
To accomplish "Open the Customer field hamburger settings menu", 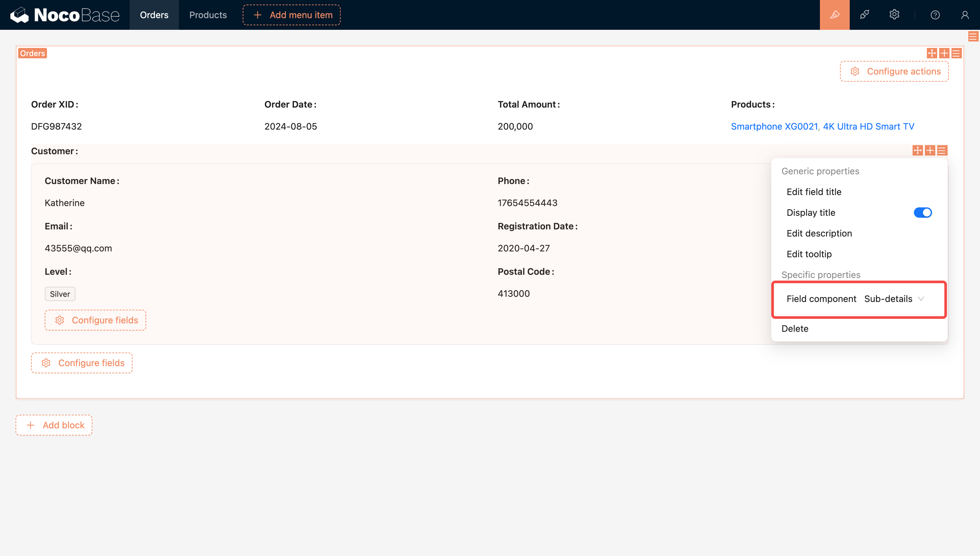I will point(942,150).
